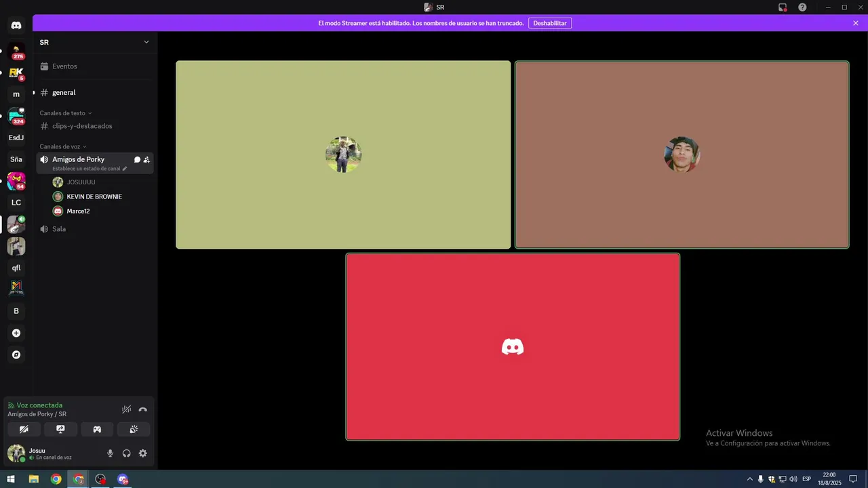The image size is (868, 488).
Task: Select the 'm' server icon
Action: point(16,94)
